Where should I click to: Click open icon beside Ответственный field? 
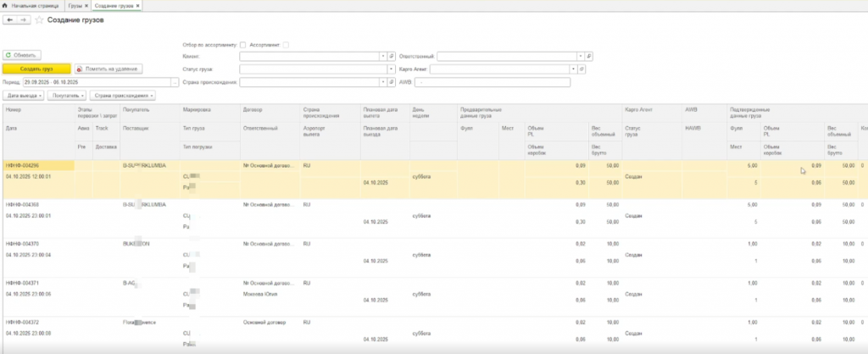click(589, 56)
